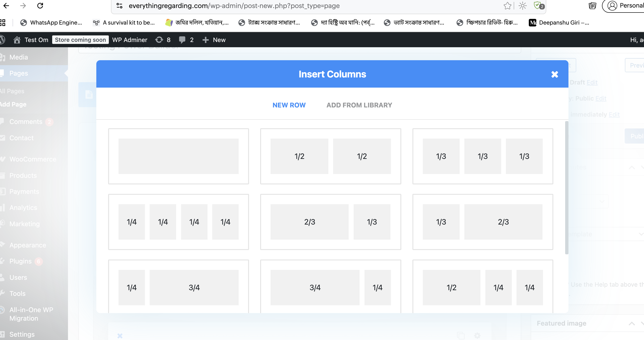Choose the 1/2 1/2 column layout
644x340 pixels.
pos(330,156)
